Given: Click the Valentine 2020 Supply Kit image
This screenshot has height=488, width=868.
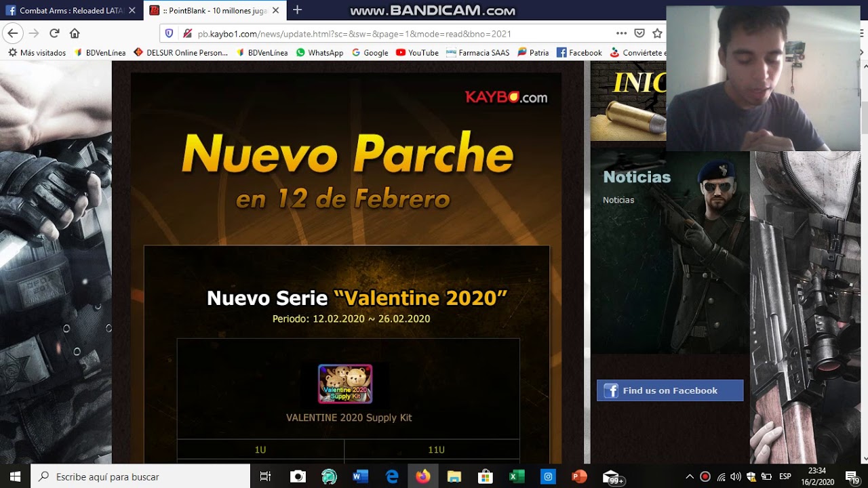Looking at the screenshot, I should (x=345, y=384).
